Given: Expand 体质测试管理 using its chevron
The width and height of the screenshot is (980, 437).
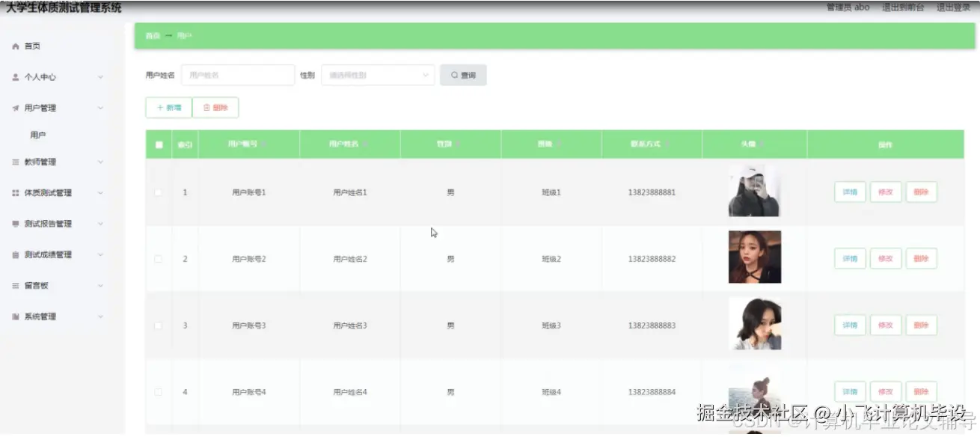Looking at the screenshot, I should 100,193.
